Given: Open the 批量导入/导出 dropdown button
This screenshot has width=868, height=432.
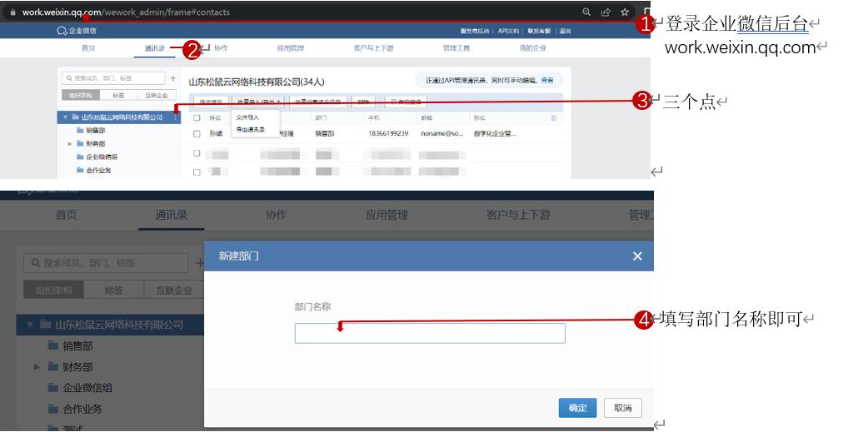Looking at the screenshot, I should click(258, 102).
